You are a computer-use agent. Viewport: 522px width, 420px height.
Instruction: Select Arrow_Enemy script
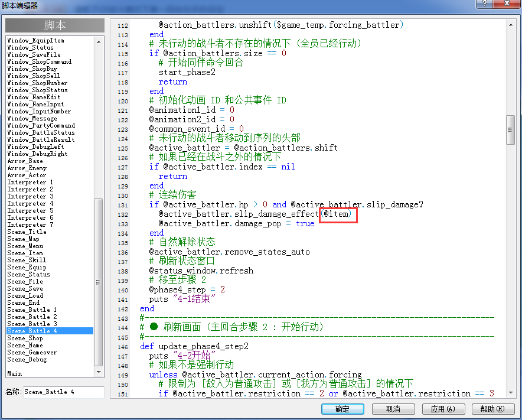click(x=27, y=168)
